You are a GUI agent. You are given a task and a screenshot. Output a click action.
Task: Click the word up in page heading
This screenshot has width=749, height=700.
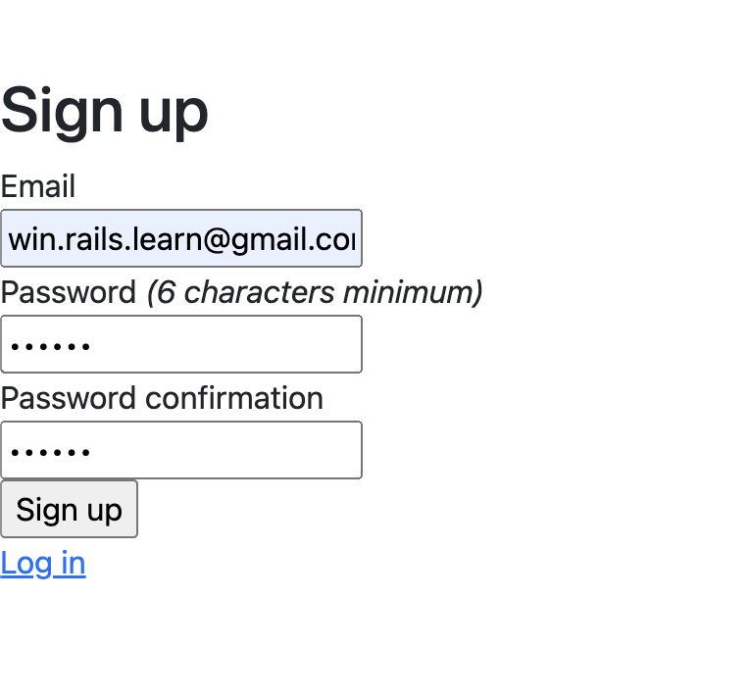[174, 115]
